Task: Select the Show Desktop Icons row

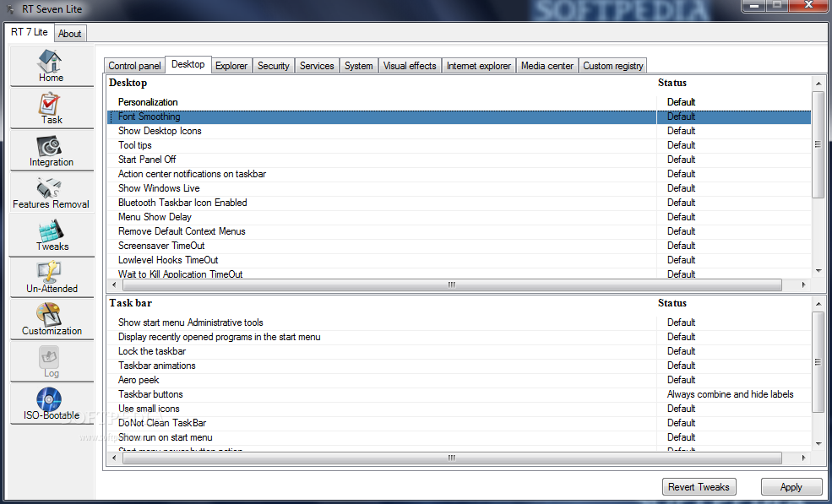Action: coord(460,131)
